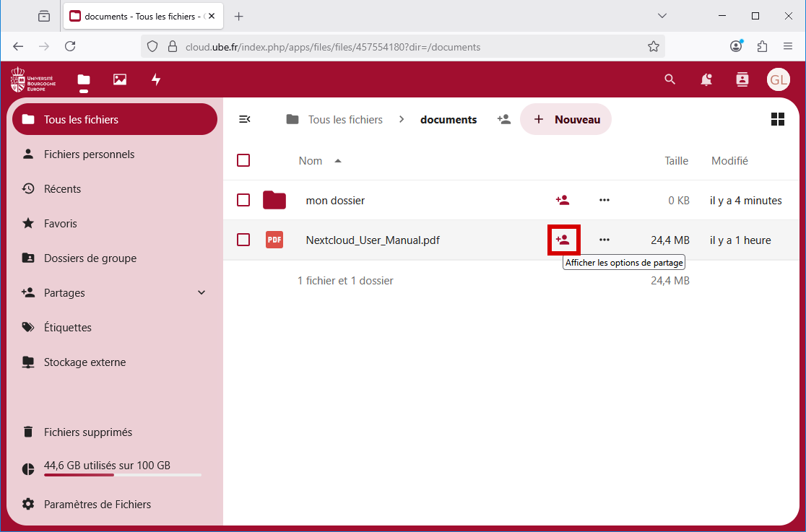Collapse the navigation sidebar toggle
The image size is (806, 532).
click(x=245, y=119)
